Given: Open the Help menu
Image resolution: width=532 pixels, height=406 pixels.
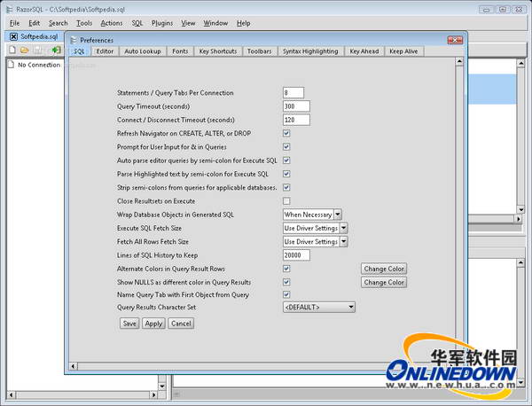Looking at the screenshot, I should click(243, 23).
